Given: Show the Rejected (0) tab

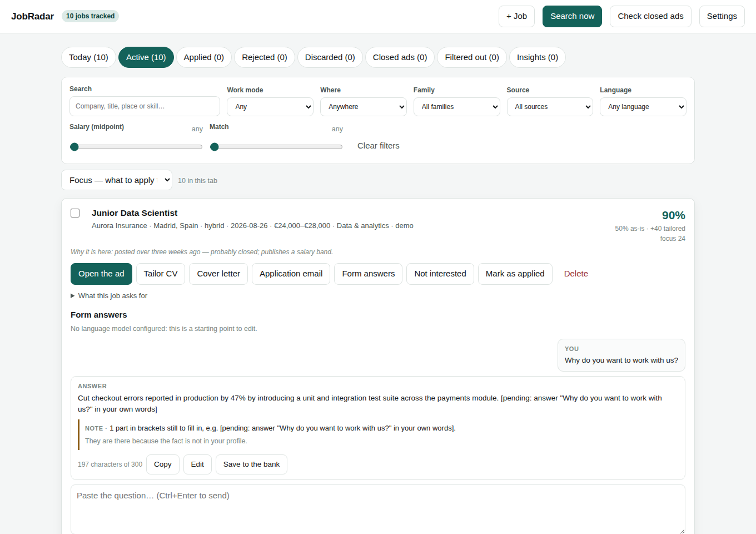Looking at the screenshot, I should click(265, 57).
